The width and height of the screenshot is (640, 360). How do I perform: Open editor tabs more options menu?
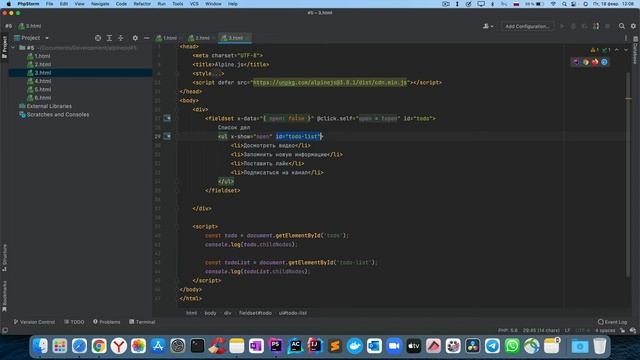coord(626,38)
